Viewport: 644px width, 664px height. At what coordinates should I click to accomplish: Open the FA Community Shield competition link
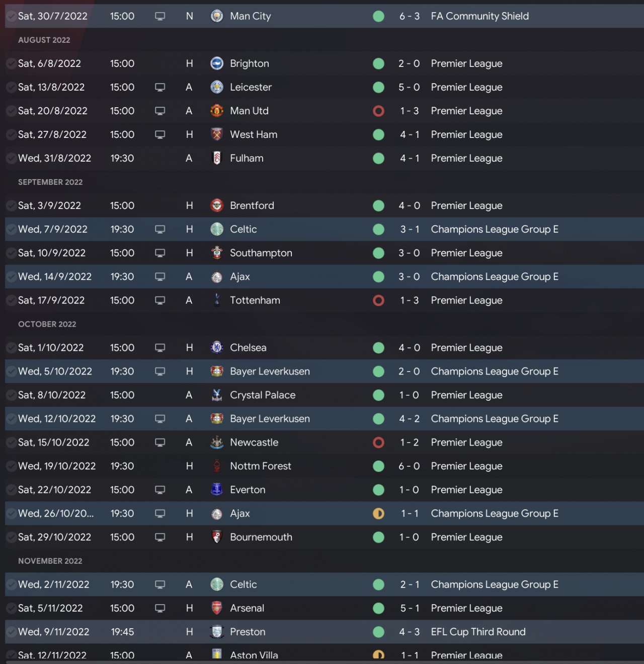(x=479, y=16)
